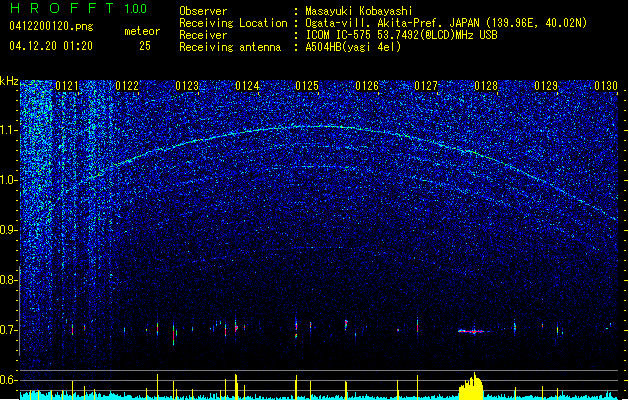The image size is (629, 400).
Task: Click the peak of the arc near 0125
Action: tap(317, 127)
